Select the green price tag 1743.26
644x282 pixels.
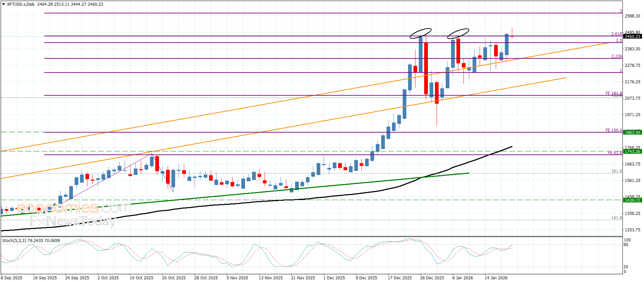click(x=632, y=151)
